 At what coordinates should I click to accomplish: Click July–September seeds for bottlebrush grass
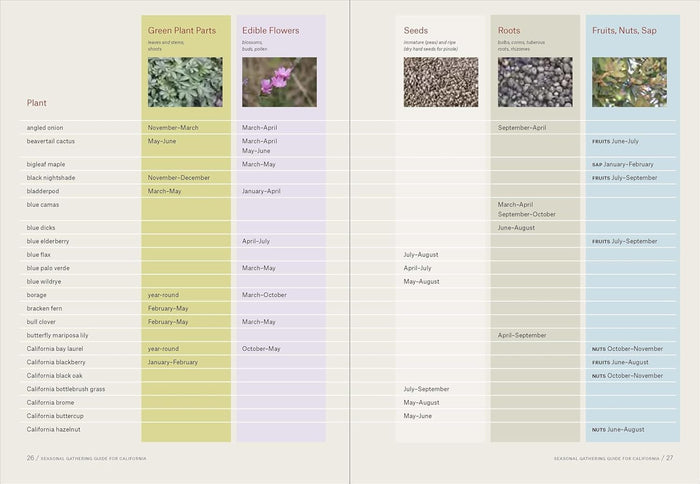pyautogui.click(x=426, y=389)
